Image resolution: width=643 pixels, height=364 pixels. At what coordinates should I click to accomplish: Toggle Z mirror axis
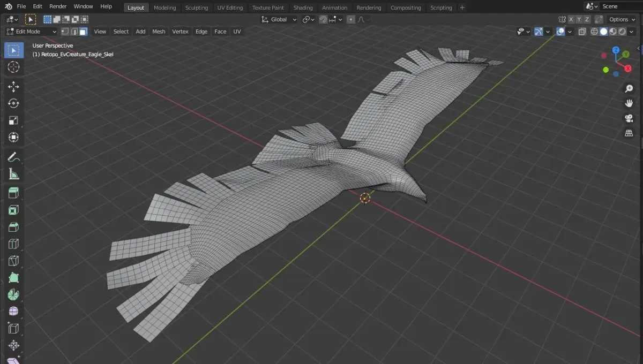pos(587,19)
